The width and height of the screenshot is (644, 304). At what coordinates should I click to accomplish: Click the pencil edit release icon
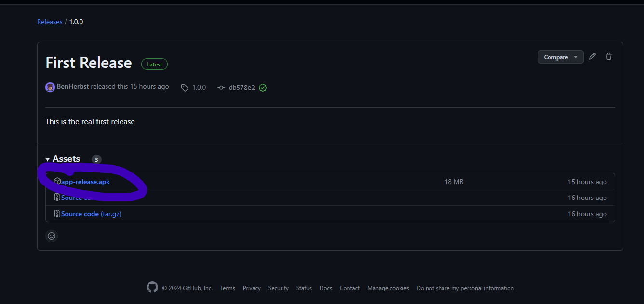coord(592,57)
